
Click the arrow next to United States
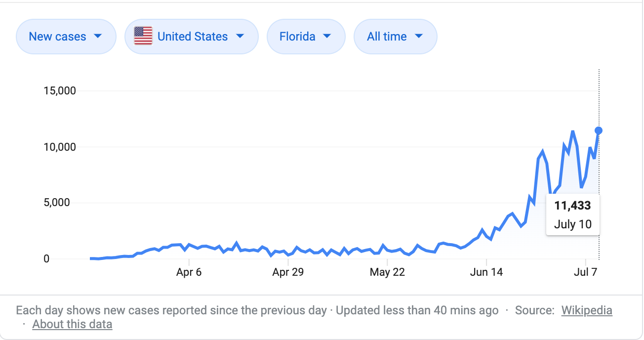[x=240, y=36]
